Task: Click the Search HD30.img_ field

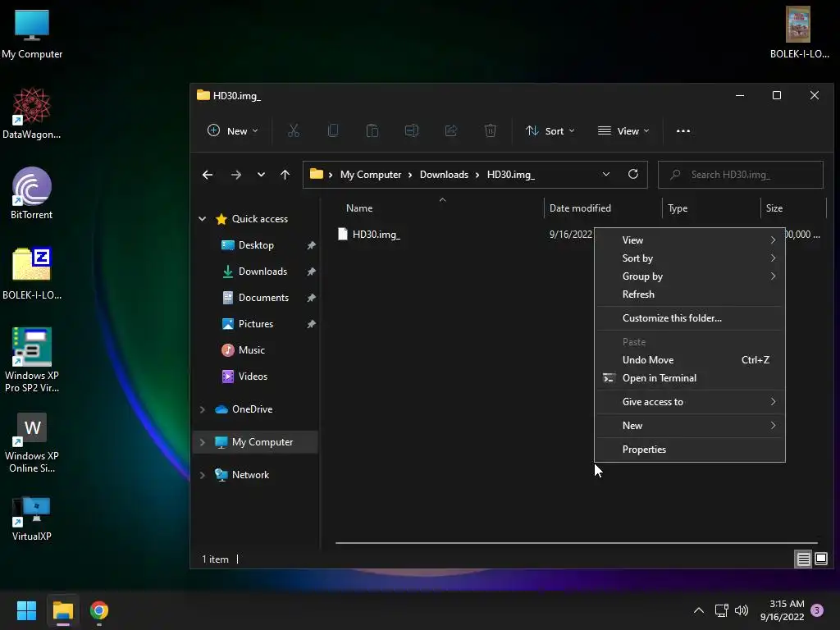Action: (741, 175)
